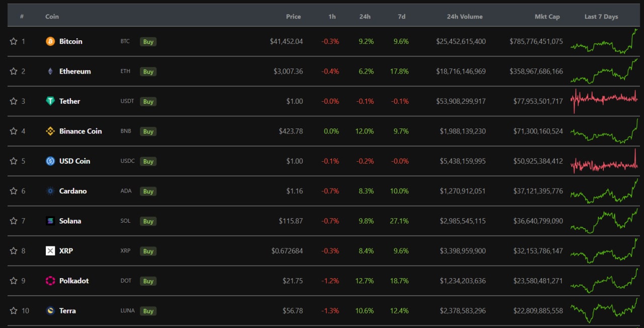Click Ethereum market cap $358,967,686,166
This screenshot has width=644, height=328.
[536, 71]
